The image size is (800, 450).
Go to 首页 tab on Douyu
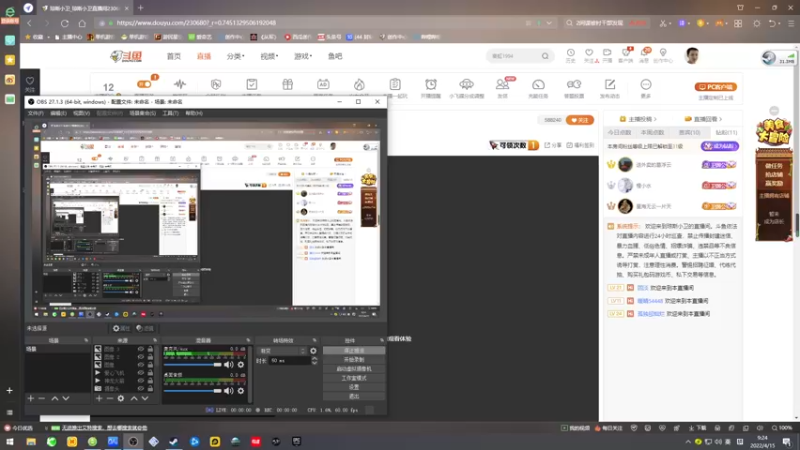click(174, 56)
